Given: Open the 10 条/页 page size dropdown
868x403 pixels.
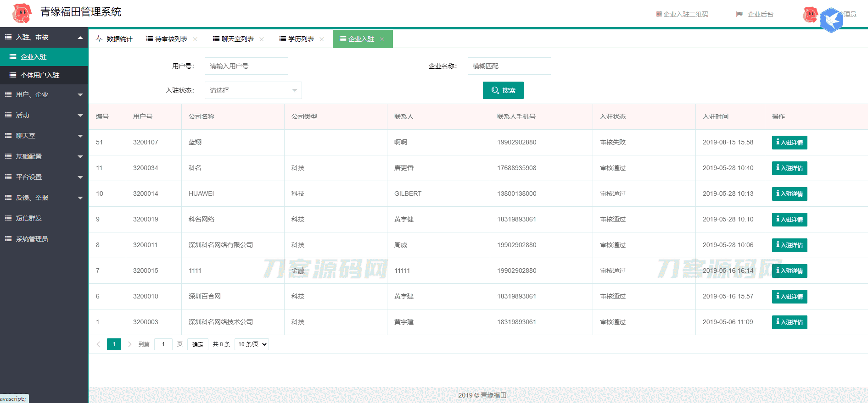Looking at the screenshot, I should [252, 344].
